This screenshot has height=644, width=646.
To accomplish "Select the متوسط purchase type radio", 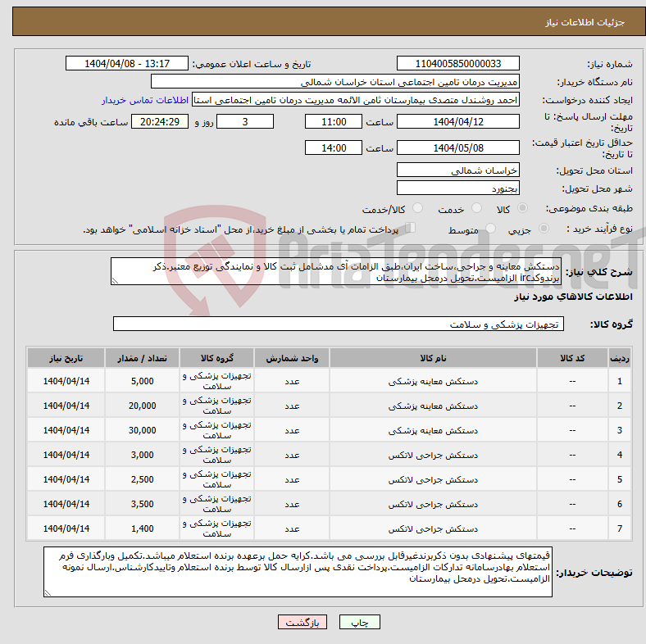I will click(x=491, y=228).
